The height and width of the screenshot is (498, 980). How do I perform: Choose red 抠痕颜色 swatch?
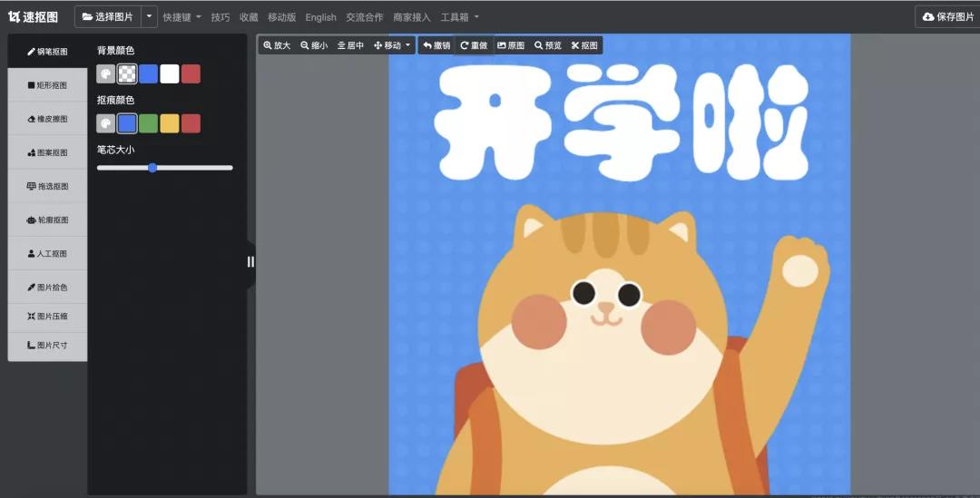pyautogui.click(x=191, y=123)
